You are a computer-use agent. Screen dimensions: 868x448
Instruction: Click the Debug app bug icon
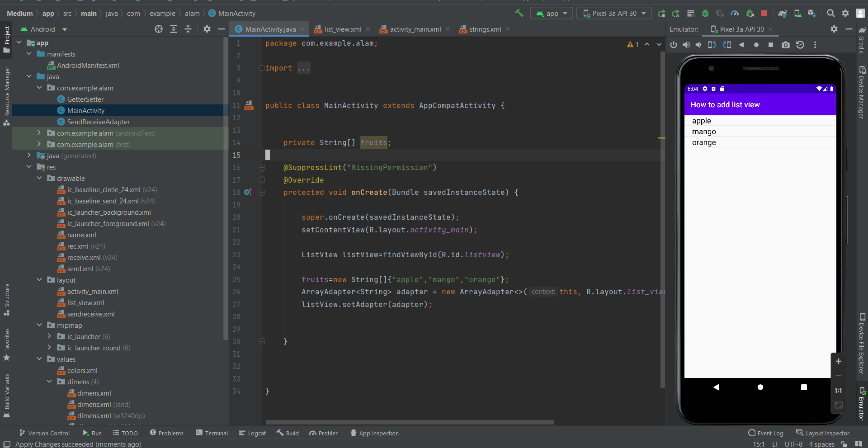pos(705,14)
